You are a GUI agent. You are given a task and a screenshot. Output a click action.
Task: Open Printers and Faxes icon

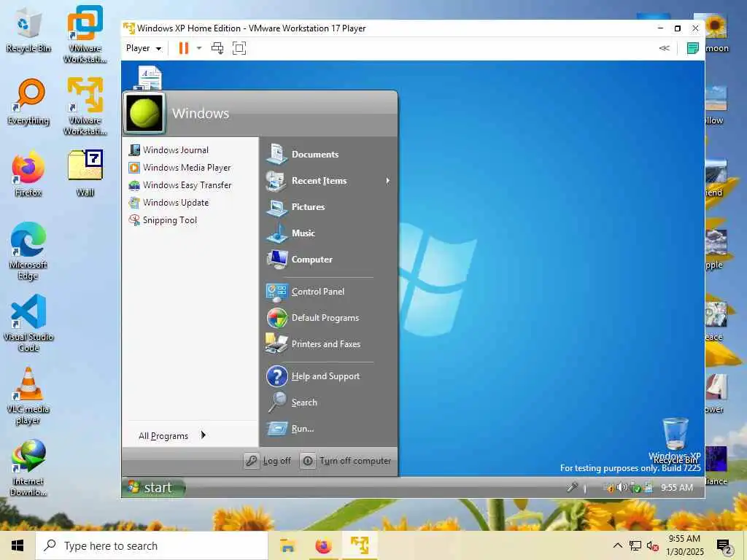click(x=276, y=344)
